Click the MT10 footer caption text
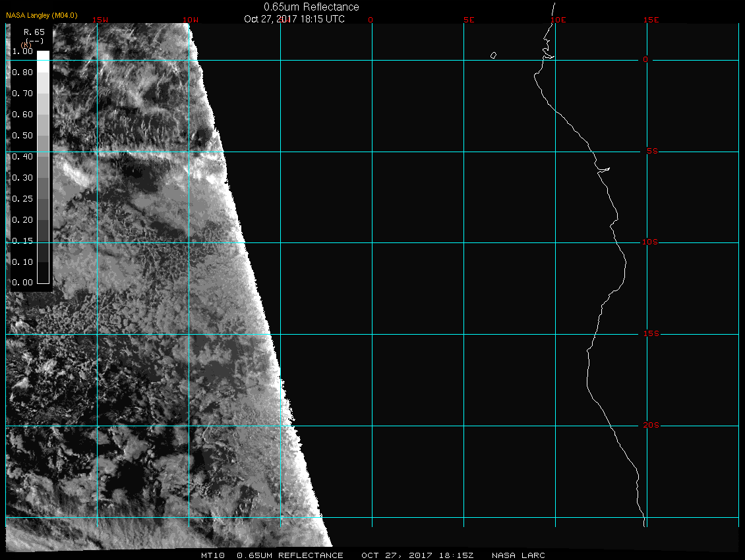 pos(212,555)
